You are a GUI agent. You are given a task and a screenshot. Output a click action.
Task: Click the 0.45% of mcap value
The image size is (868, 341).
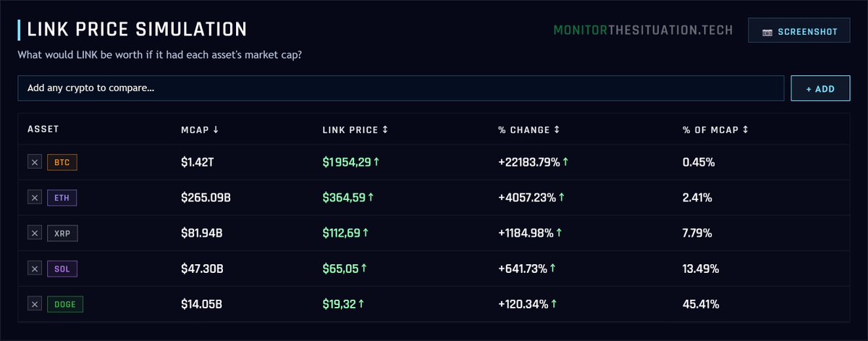[x=699, y=162]
